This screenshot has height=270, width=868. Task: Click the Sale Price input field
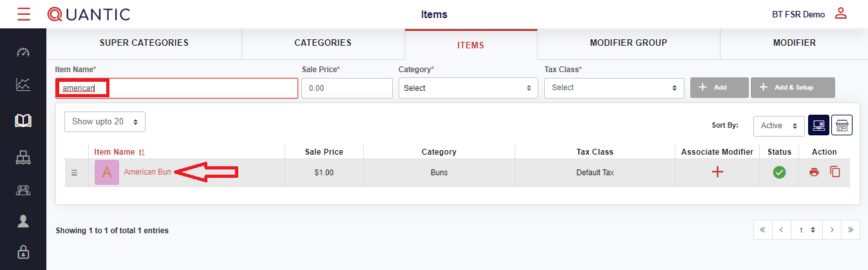(x=346, y=88)
